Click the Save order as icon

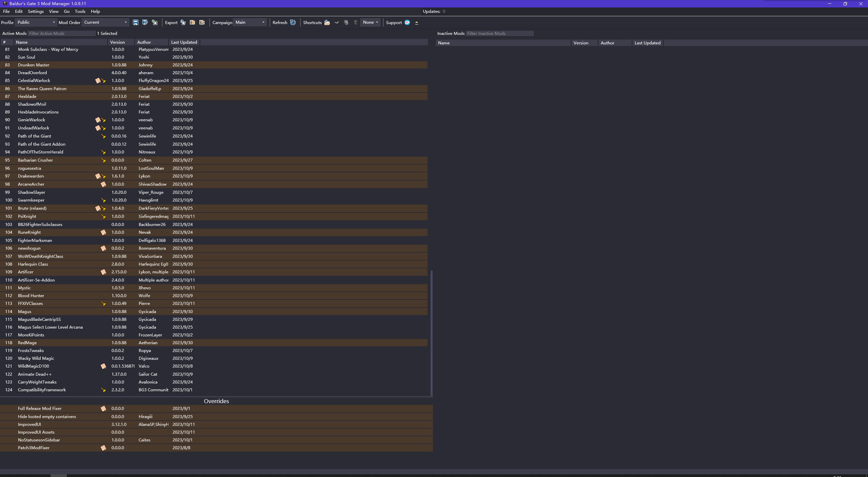coord(145,22)
